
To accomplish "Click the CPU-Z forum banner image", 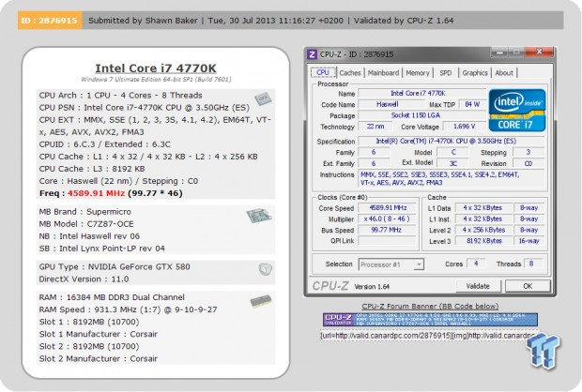I will click(430, 320).
